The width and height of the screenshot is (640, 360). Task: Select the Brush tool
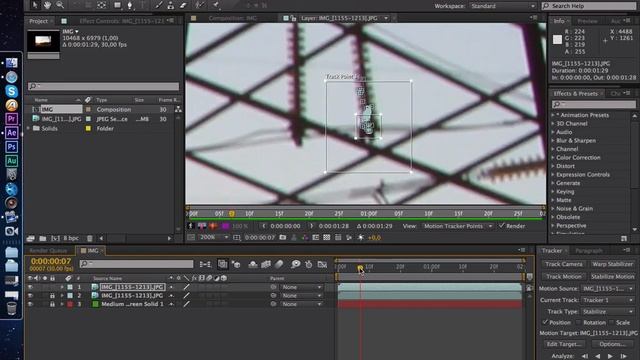159,5
